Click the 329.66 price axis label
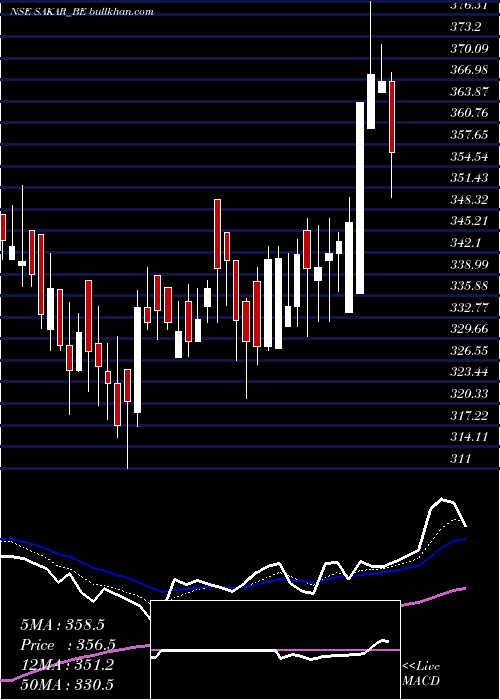500x700 pixels. click(469, 329)
